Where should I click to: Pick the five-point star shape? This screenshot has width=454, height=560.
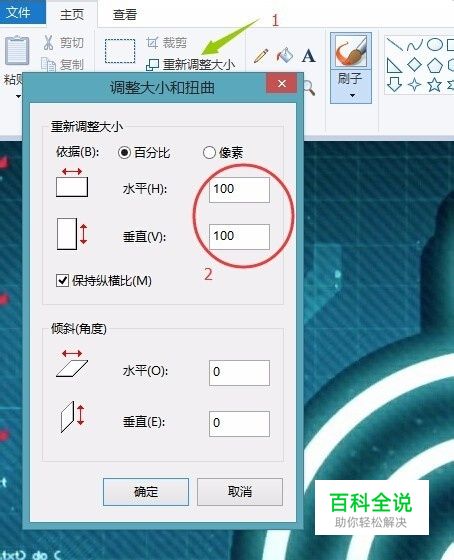click(x=434, y=85)
